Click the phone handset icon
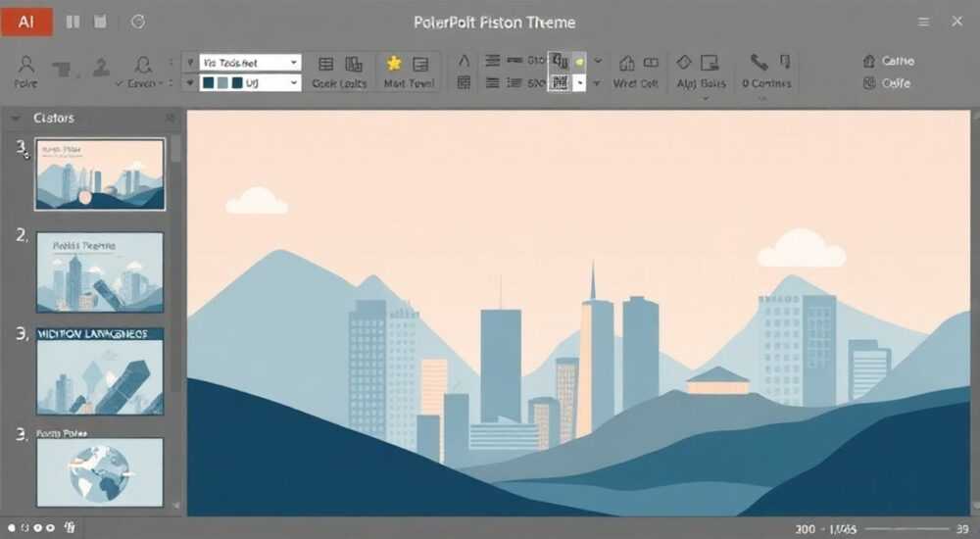This screenshot has height=539, width=980. click(759, 62)
